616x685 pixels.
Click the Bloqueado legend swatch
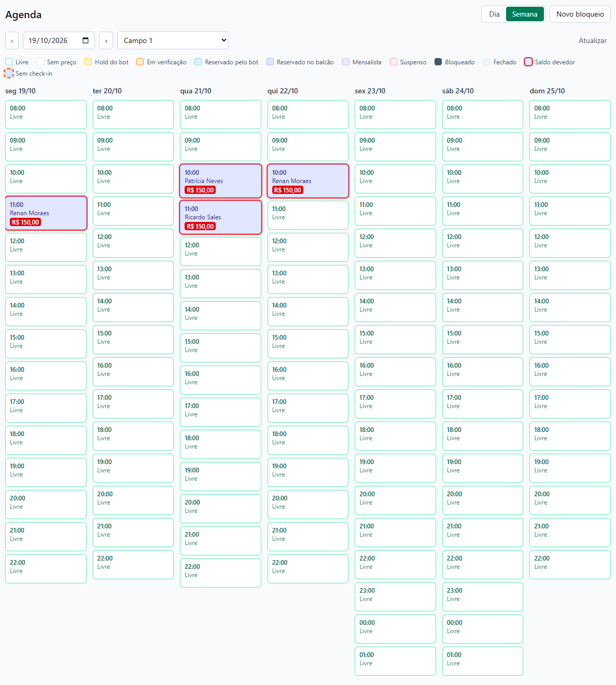pos(438,62)
